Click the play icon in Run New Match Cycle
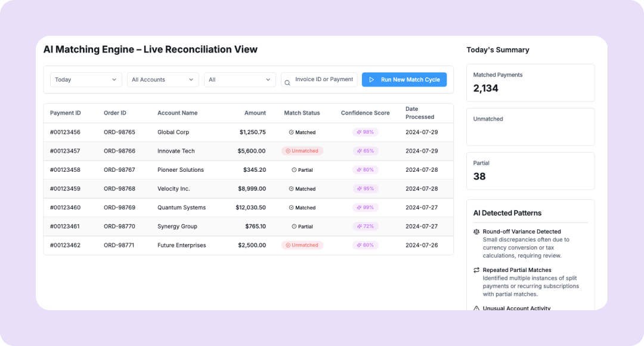Screen dimensions: 644x346 point(371,80)
